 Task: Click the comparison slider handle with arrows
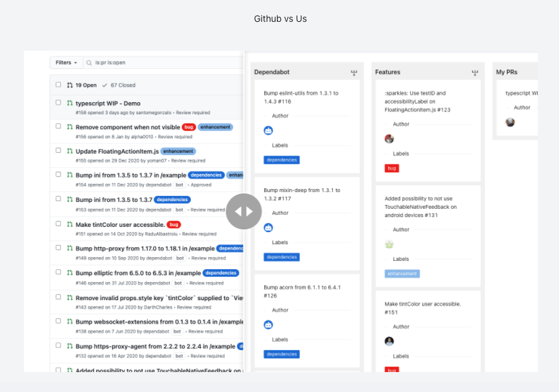pos(244,211)
